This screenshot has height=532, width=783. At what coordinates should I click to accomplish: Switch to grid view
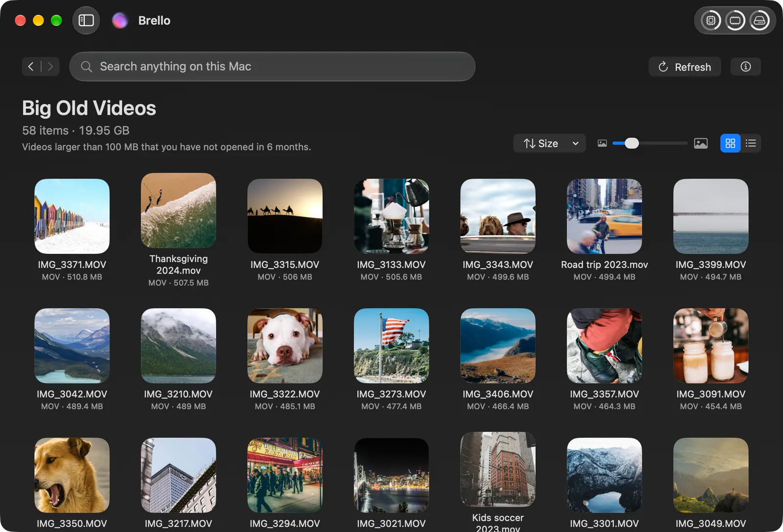[730, 143]
